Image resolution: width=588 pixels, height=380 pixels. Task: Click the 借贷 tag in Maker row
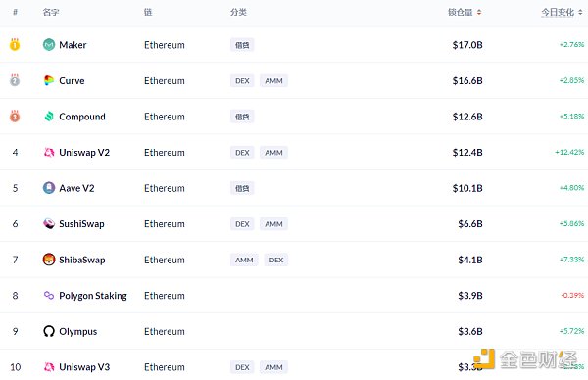point(242,45)
